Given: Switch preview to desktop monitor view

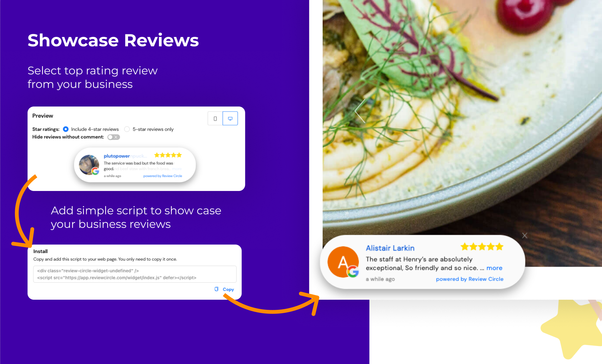Looking at the screenshot, I should coord(230,118).
